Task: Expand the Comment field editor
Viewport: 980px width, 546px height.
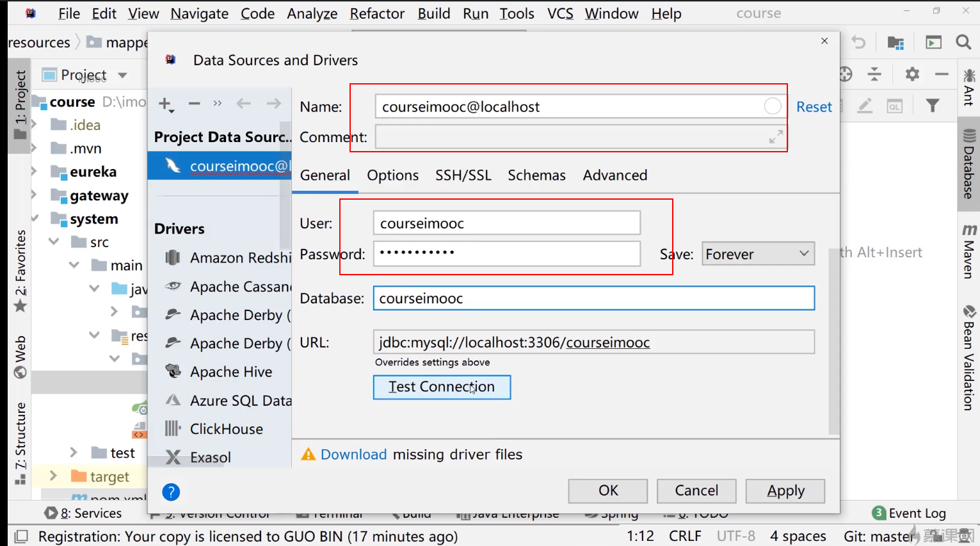Action: (x=776, y=137)
